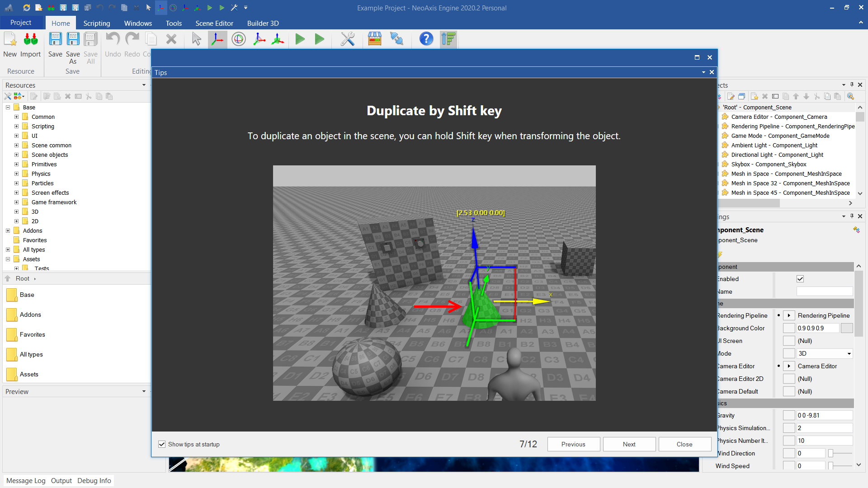Open the Store icon in ribbon
The image size is (868, 488).
click(374, 40)
